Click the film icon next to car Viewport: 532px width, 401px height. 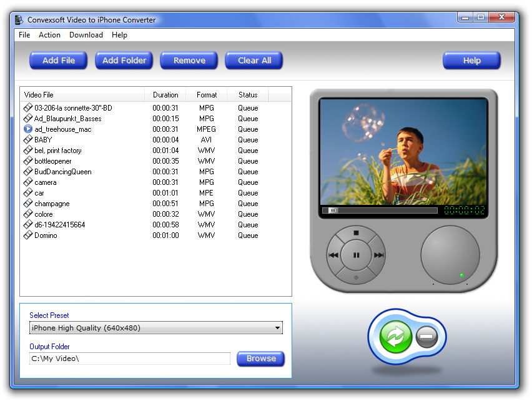(x=28, y=193)
